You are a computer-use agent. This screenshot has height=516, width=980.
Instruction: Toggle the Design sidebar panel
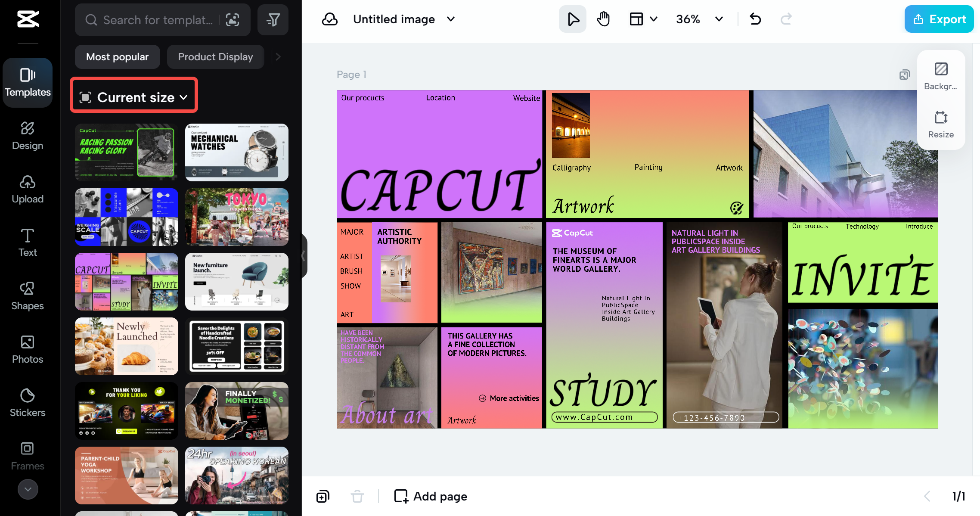point(27,134)
